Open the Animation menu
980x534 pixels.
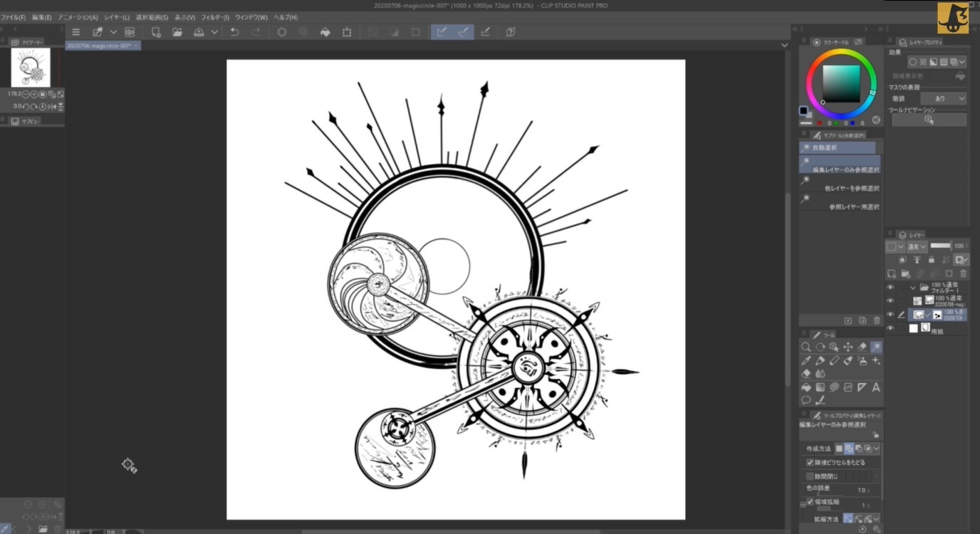click(78, 17)
